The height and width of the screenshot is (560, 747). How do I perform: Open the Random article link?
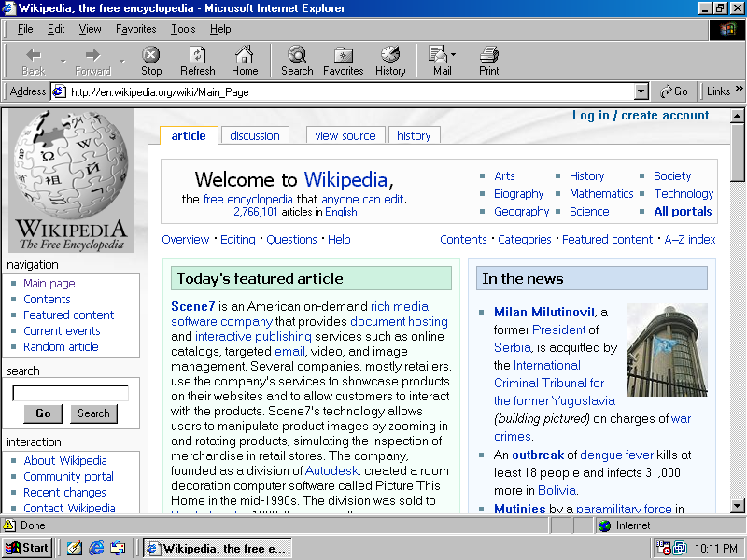(62, 346)
